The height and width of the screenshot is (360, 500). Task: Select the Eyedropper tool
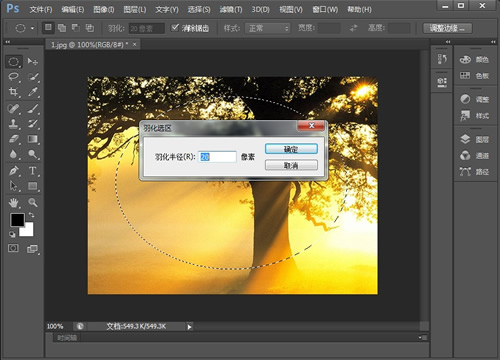tap(33, 92)
